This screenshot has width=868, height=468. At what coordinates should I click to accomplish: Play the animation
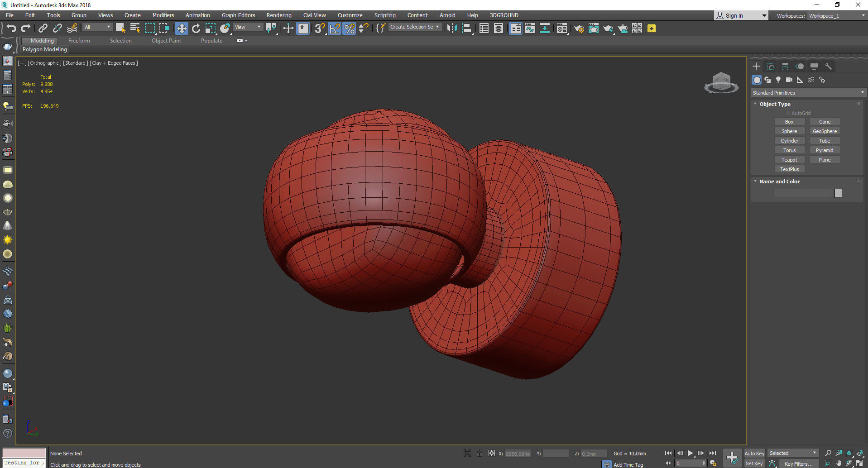point(690,453)
